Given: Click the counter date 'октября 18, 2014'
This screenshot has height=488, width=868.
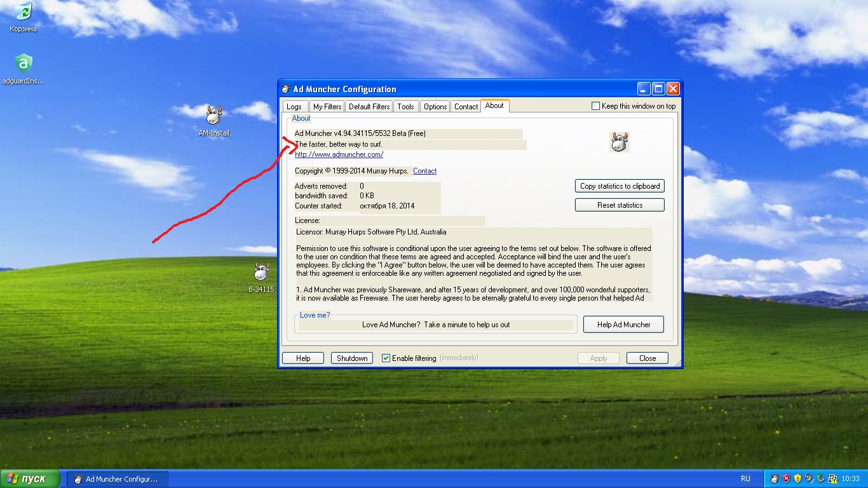Looking at the screenshot, I should click(x=387, y=206).
